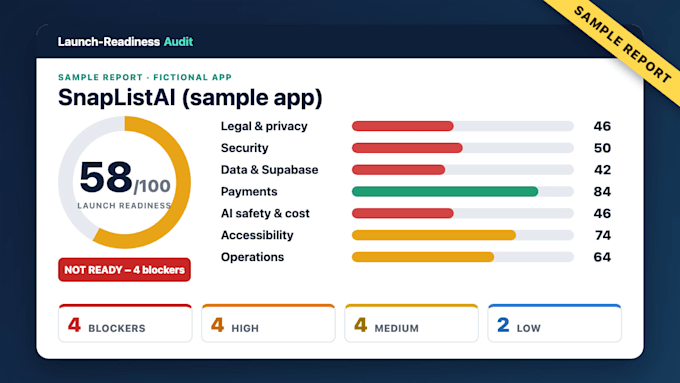Click the AI safety & cost progress bar
The image size is (680, 383).
point(463,213)
